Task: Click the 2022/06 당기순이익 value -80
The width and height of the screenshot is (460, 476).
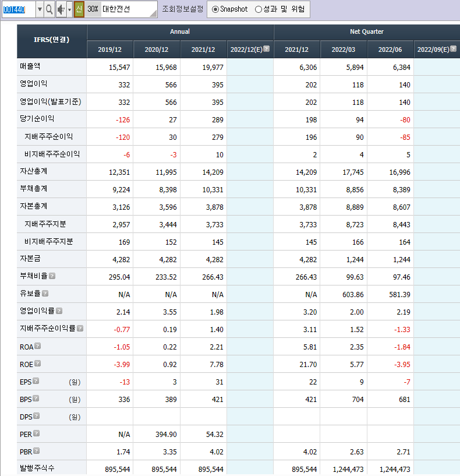Action: click(x=405, y=120)
